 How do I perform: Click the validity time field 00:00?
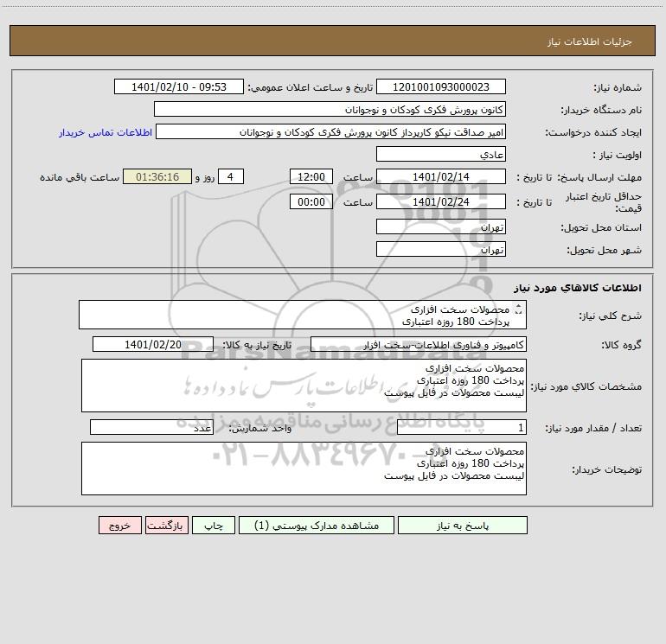tap(311, 201)
